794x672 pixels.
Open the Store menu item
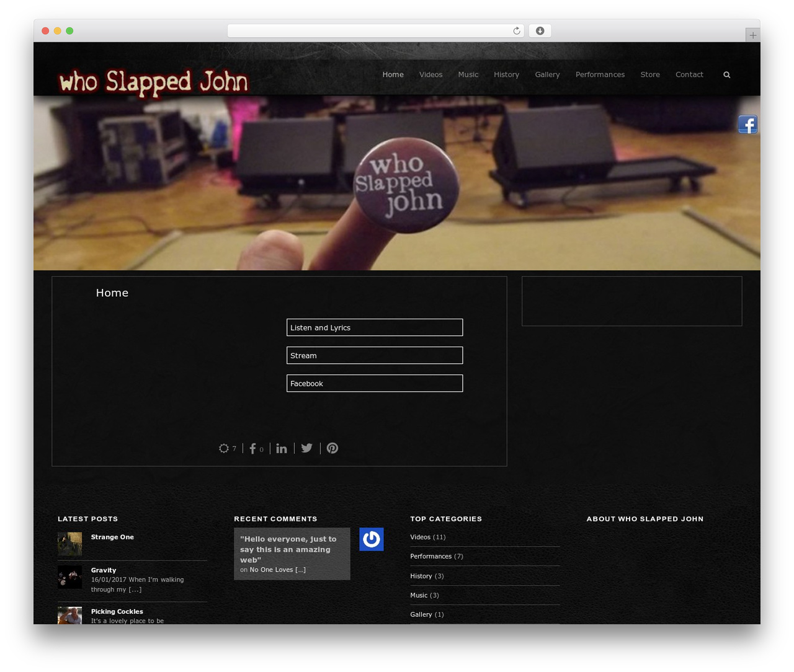point(650,74)
